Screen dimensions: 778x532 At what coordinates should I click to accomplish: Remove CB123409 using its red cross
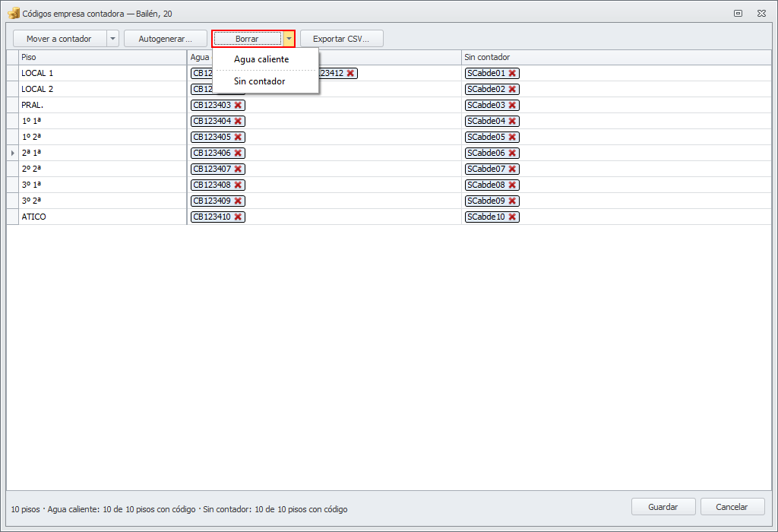[x=238, y=201]
